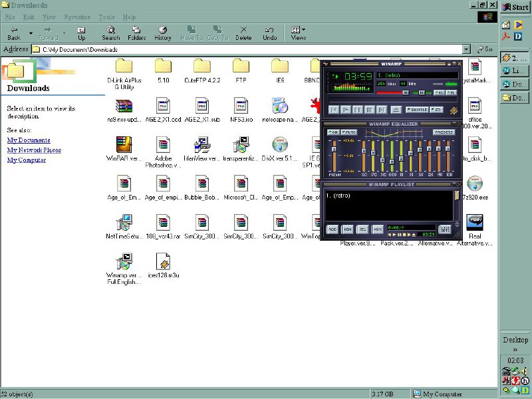Open the equalizer Presets menu
The width and height of the screenshot is (532, 399).
[444, 132]
